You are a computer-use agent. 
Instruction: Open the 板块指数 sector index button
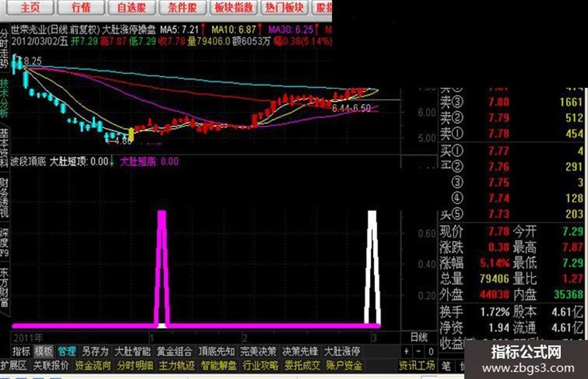pos(233,7)
